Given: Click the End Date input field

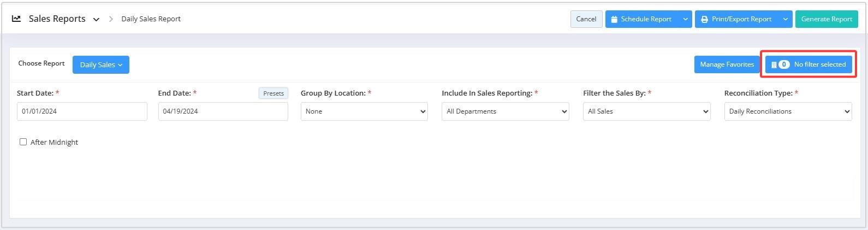Looking at the screenshot, I should tap(223, 111).
